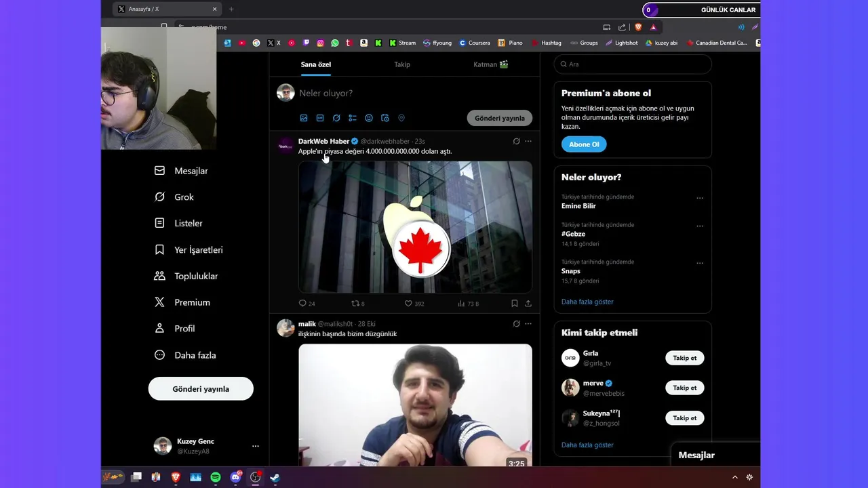Follow Gırla with Takip et
Image resolution: width=868 pixels, height=488 pixels.
pos(685,358)
